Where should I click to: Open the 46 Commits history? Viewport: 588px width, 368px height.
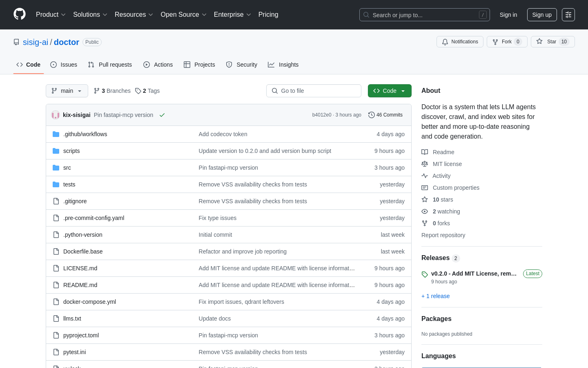point(385,115)
